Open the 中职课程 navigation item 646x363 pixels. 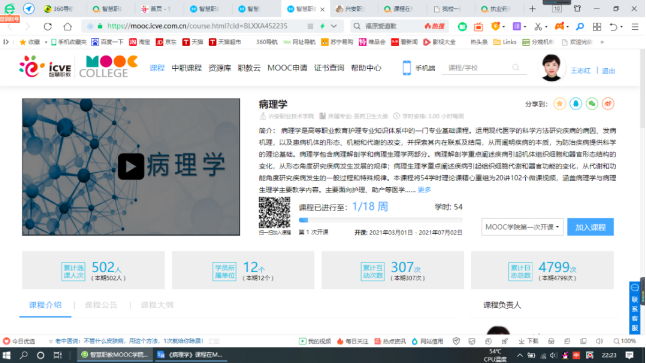pyautogui.click(x=186, y=68)
